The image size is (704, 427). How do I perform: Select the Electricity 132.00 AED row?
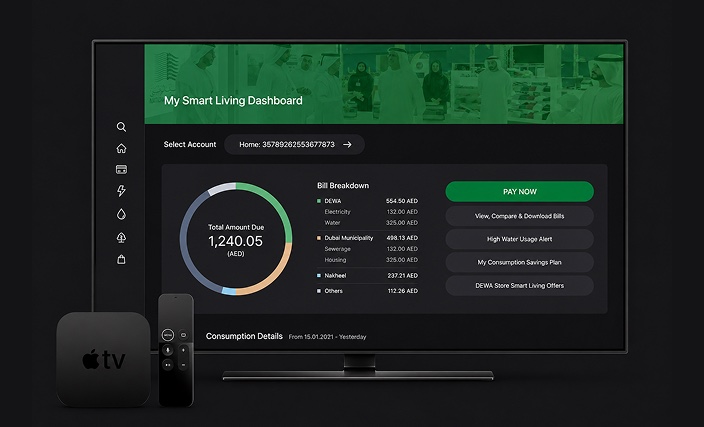(x=371, y=212)
